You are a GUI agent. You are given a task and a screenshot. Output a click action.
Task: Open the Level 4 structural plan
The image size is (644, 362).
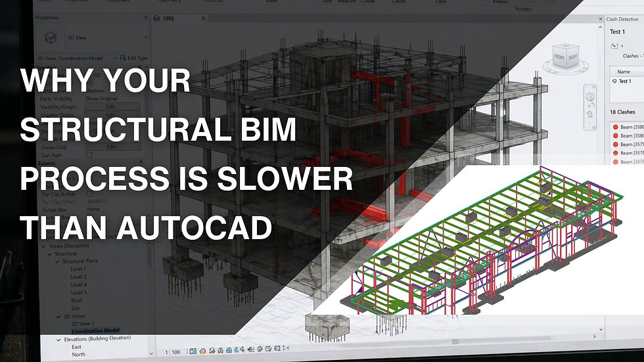(78, 285)
